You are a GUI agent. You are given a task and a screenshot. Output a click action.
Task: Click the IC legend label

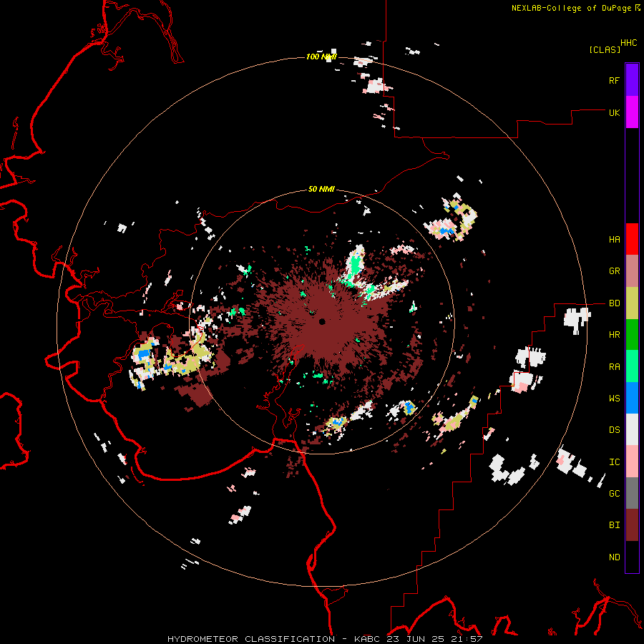614,462
